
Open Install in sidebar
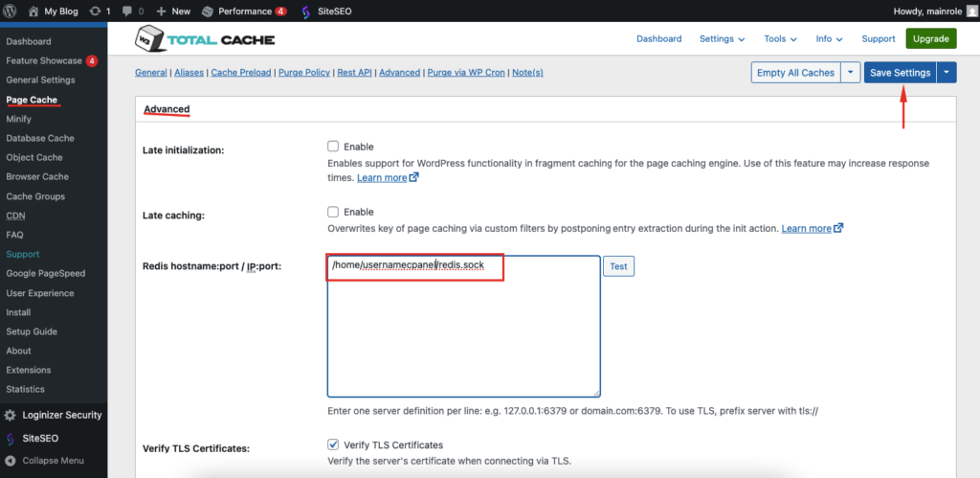(x=19, y=312)
